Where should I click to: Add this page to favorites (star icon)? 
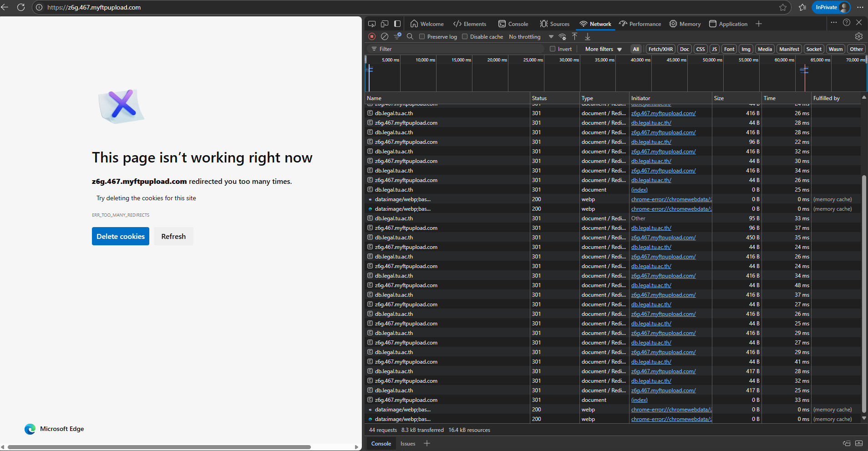[x=783, y=7]
